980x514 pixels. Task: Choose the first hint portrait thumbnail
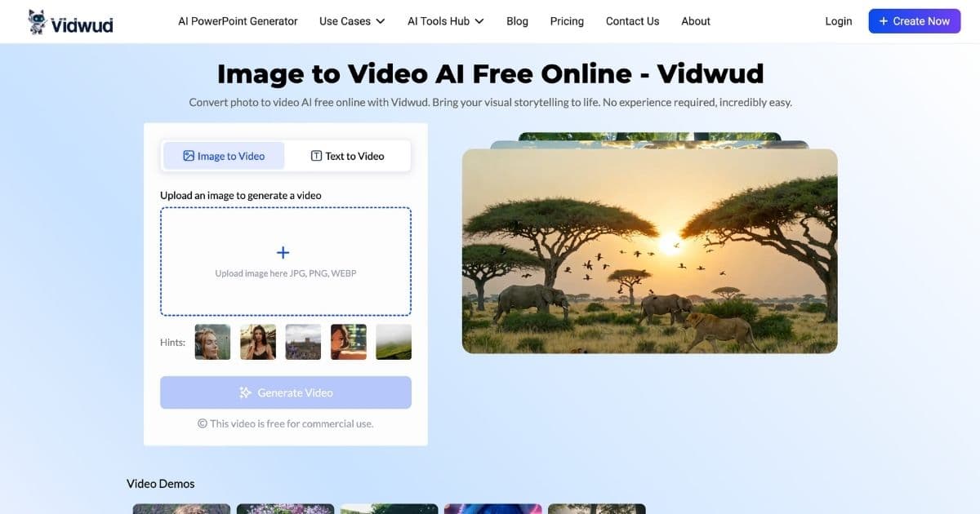212,342
